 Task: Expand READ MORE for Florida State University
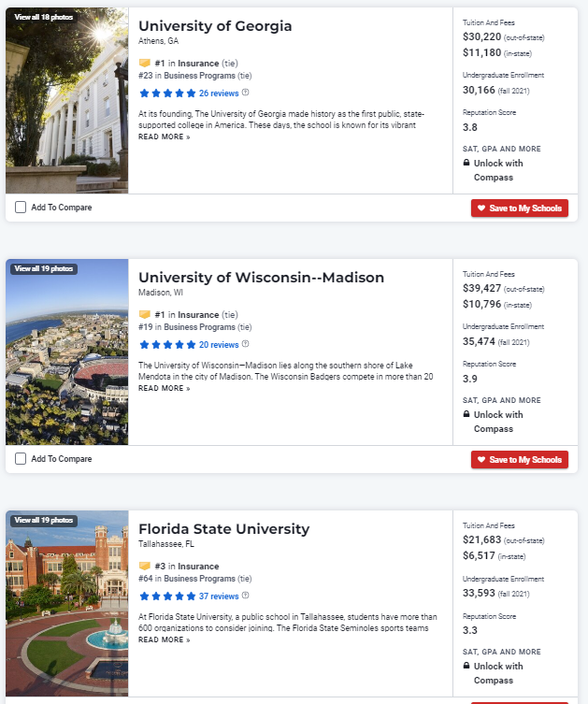[164, 639]
